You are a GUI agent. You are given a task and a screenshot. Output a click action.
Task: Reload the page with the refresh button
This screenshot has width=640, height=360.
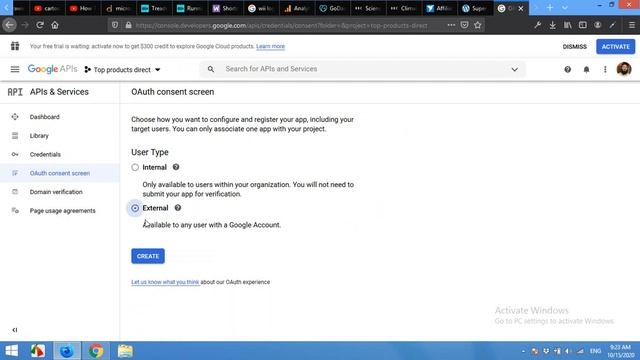tap(40, 25)
